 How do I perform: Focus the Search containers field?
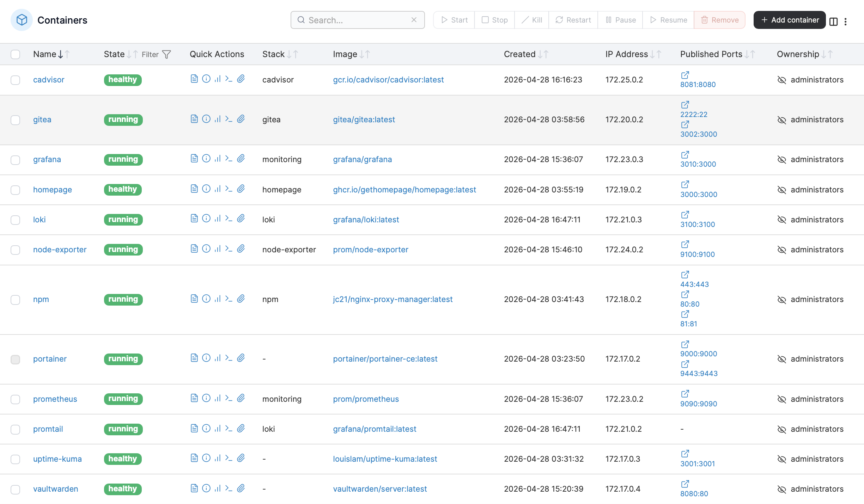tap(358, 20)
